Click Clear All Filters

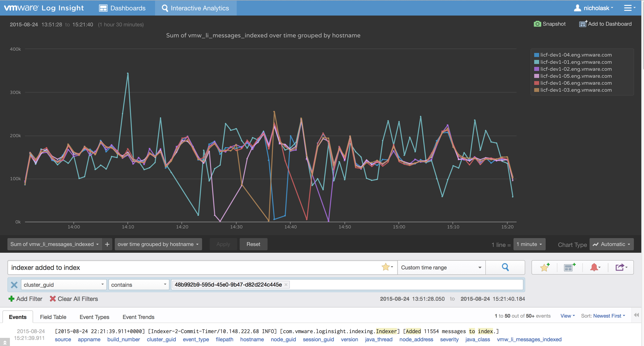[74, 299]
